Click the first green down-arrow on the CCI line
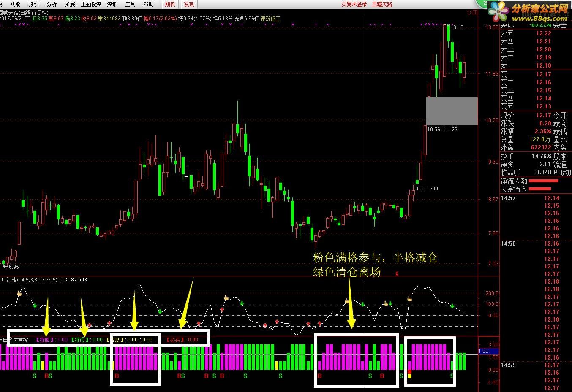This screenshot has height=392, width=572. point(35,305)
